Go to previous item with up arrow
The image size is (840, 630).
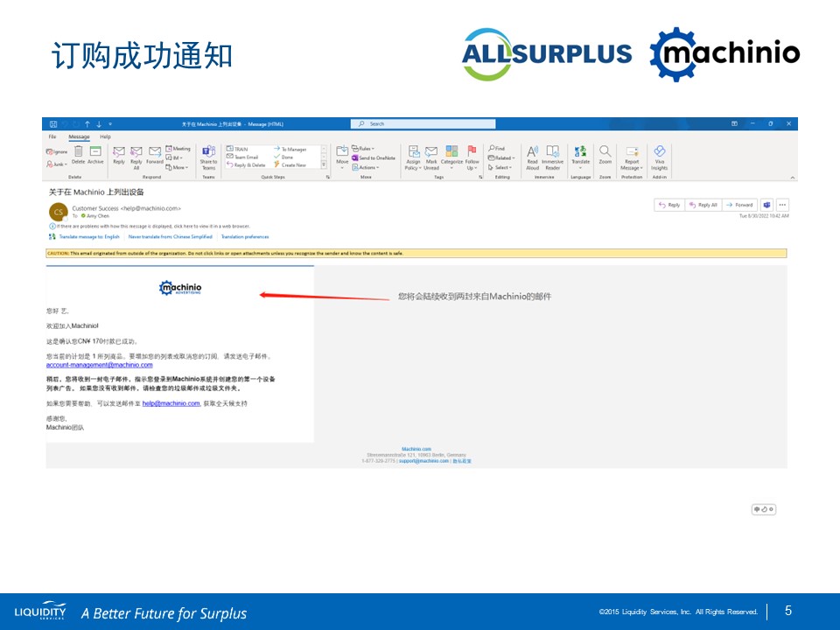click(x=87, y=124)
